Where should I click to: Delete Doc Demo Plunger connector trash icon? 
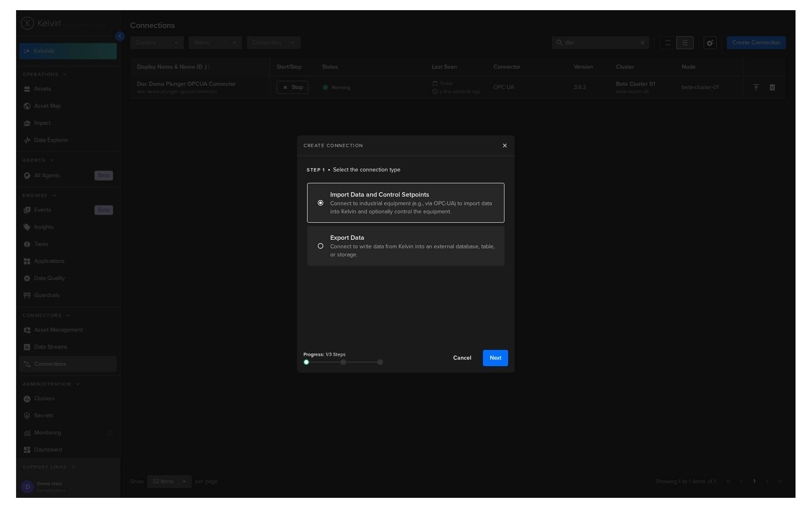(x=772, y=87)
